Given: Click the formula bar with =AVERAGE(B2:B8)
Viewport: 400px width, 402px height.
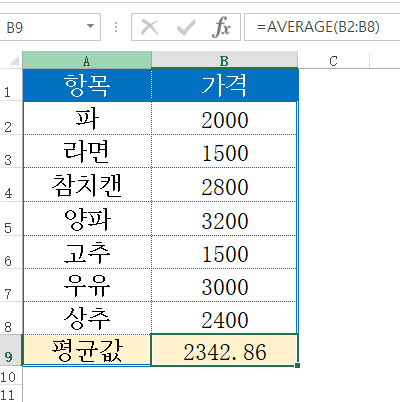Looking at the screenshot, I should click(x=322, y=27).
